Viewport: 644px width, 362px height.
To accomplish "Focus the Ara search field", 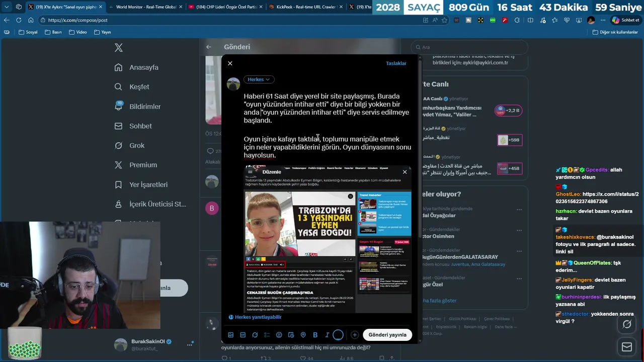I will 469,47.
